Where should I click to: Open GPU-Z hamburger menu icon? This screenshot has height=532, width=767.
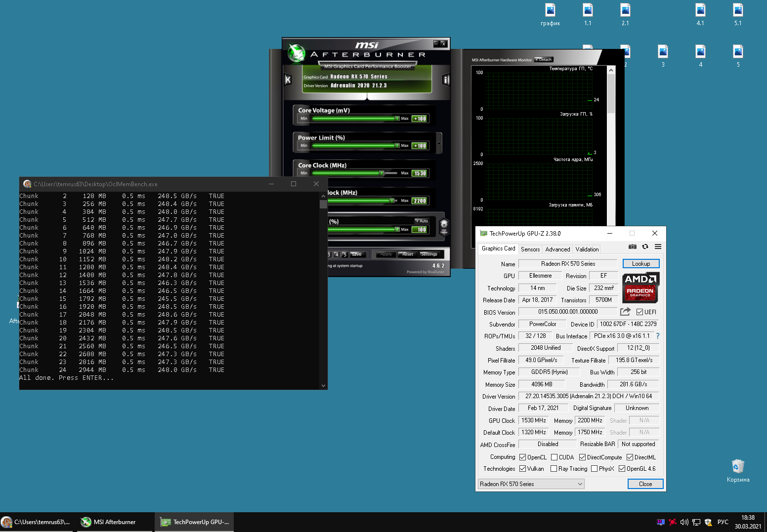click(x=658, y=246)
